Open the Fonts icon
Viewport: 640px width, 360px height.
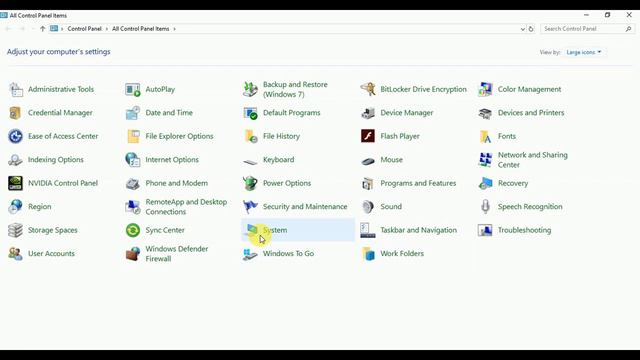point(485,136)
